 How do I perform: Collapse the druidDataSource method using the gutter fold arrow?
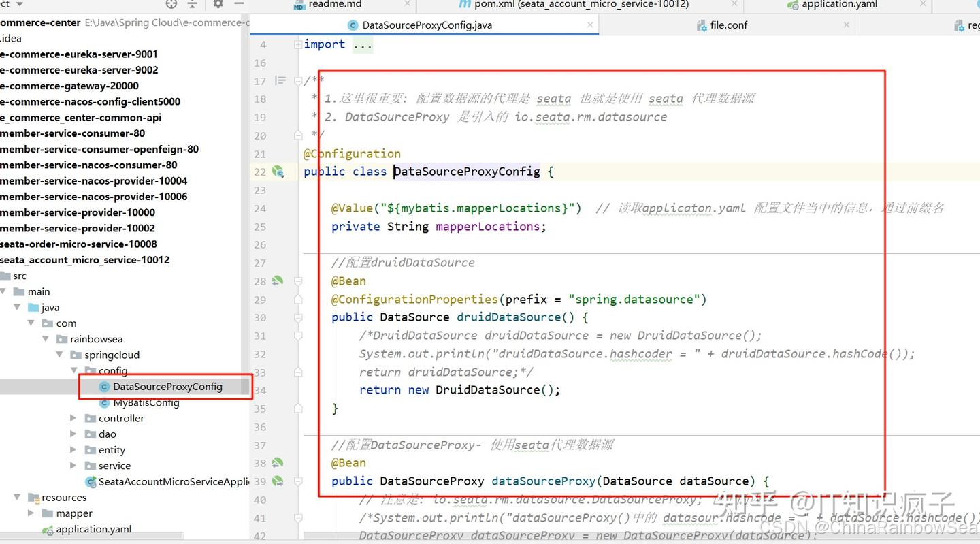pyautogui.click(x=297, y=317)
